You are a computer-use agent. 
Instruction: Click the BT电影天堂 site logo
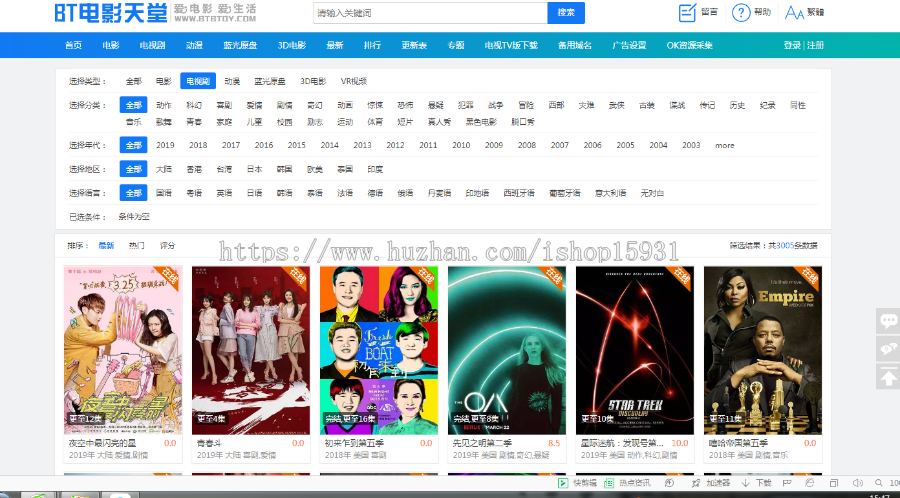[156, 13]
